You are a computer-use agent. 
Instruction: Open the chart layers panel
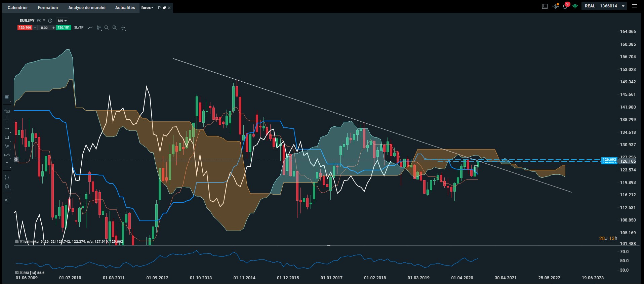point(7,187)
